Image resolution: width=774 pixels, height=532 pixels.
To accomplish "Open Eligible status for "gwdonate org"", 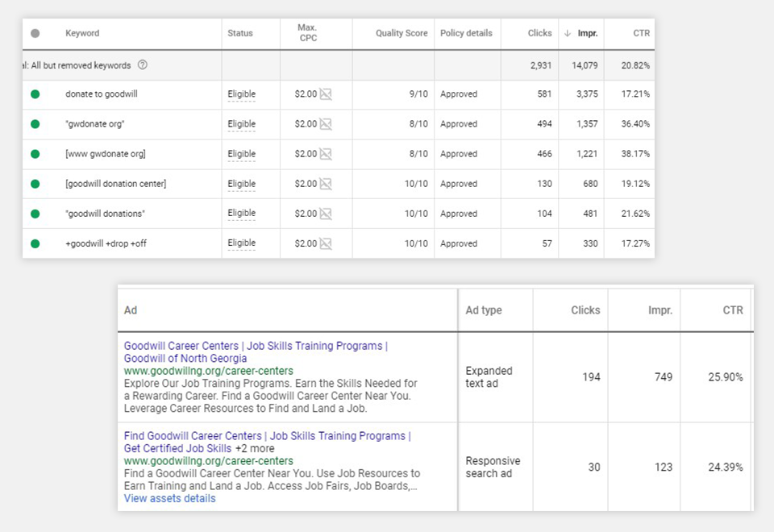I will (x=241, y=124).
